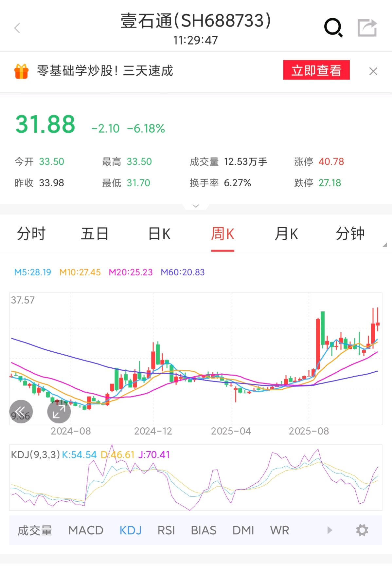The image size is (392, 576).
Task: Switch to 日K chart tab
Action: pos(159,234)
